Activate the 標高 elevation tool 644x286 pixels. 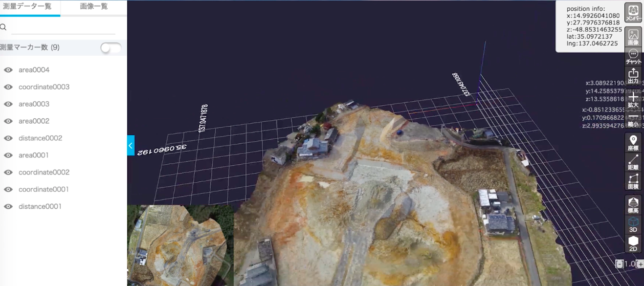633,205
